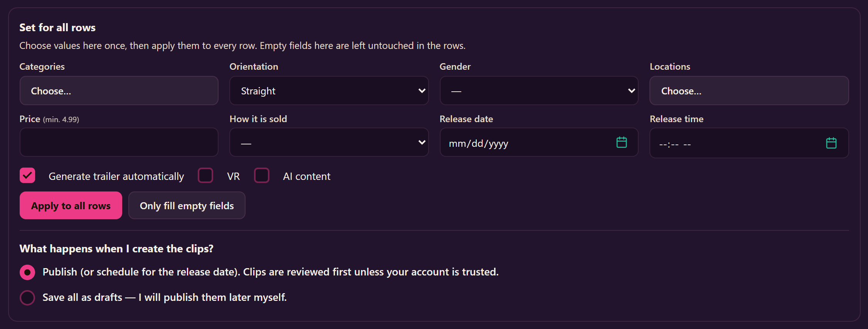Click Apply to all rows button

(71, 206)
